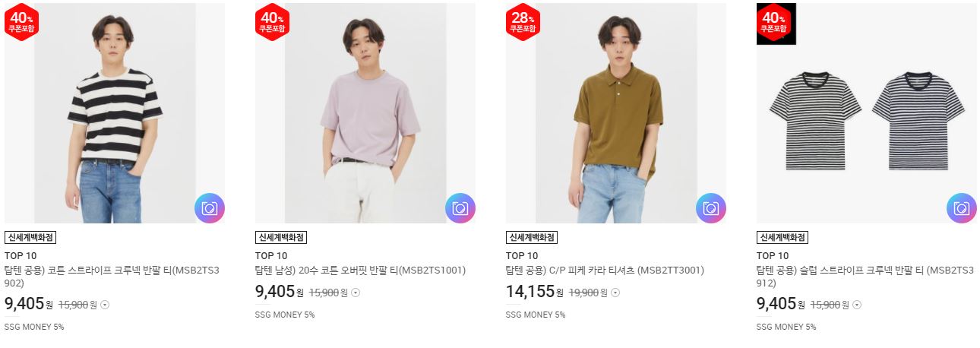
Task: Click 신세계백화점 tag under the lilac tee
Action: pos(281,237)
